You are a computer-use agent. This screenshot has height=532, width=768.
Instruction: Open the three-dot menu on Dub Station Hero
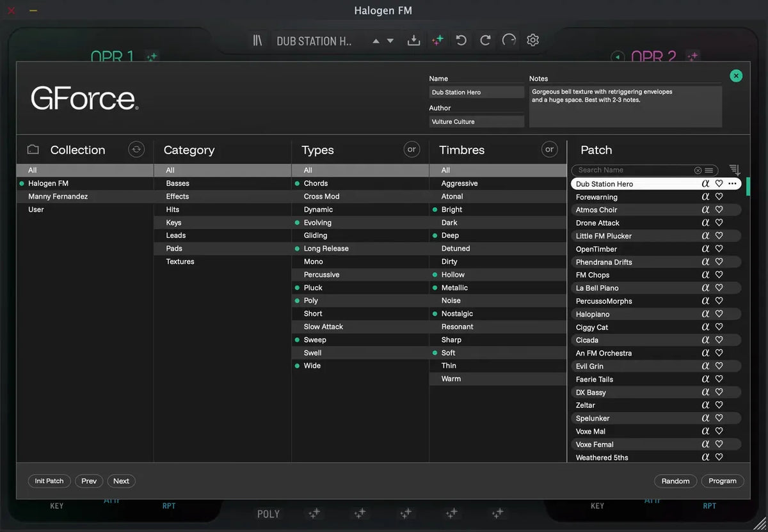(732, 184)
